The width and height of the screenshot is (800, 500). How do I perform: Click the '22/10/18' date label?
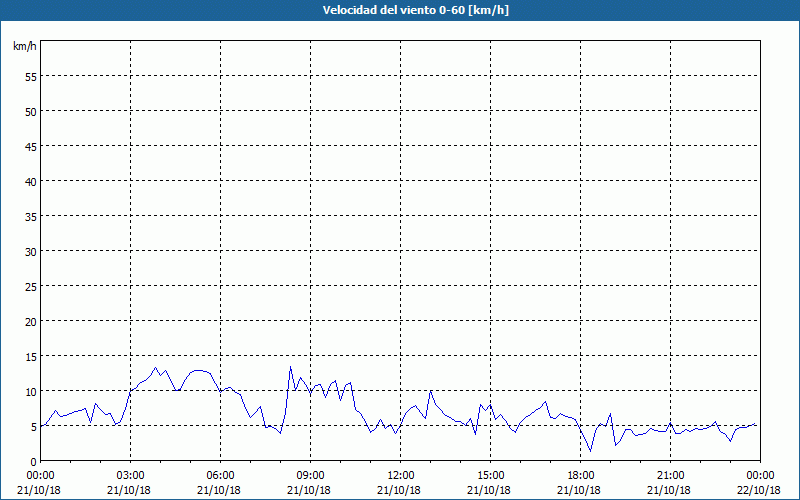tap(759, 490)
